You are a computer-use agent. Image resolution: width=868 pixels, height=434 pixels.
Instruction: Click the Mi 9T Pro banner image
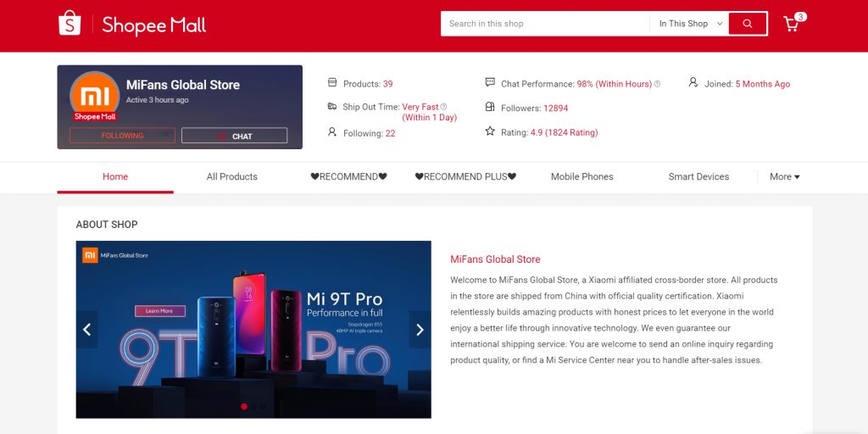253,330
